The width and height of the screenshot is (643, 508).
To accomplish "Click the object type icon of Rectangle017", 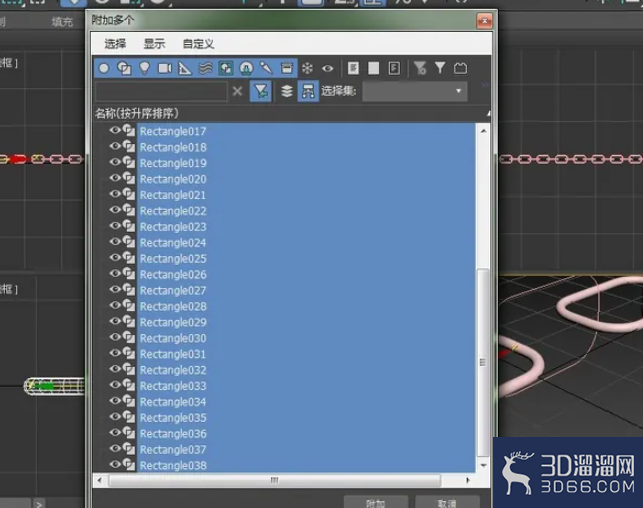I will point(129,131).
